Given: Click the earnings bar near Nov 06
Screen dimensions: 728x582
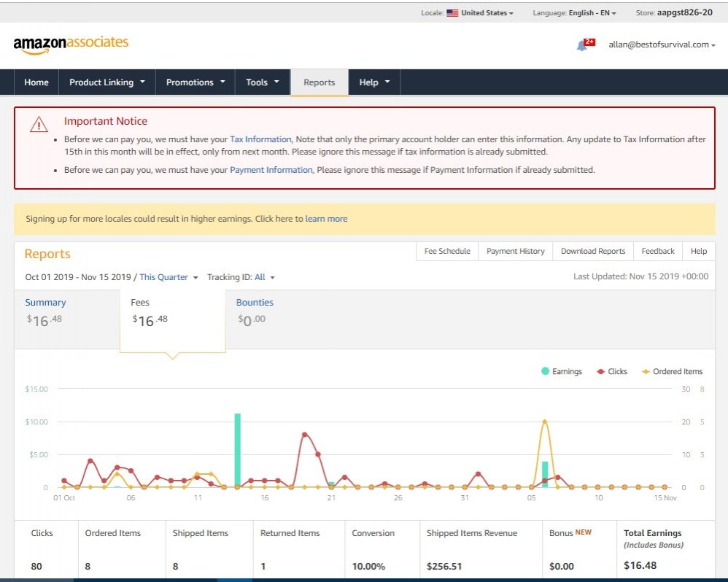Looking at the screenshot, I should point(545,474).
